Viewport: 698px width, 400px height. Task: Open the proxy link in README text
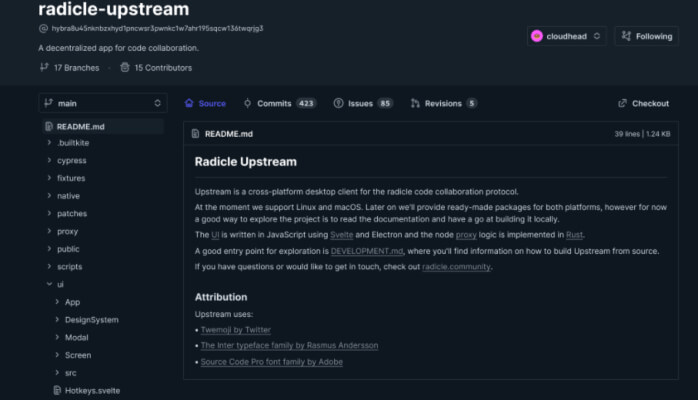(466, 234)
